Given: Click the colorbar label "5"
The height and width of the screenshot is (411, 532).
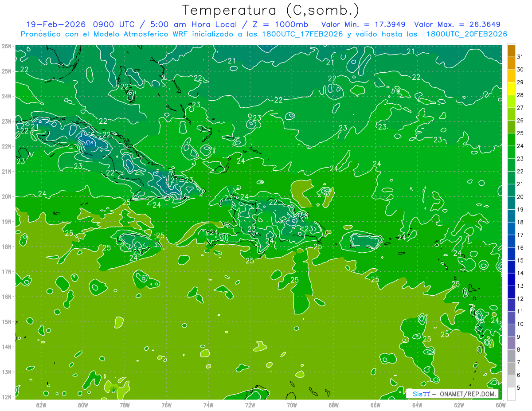Looking at the screenshot, I should pyautogui.click(x=519, y=388).
